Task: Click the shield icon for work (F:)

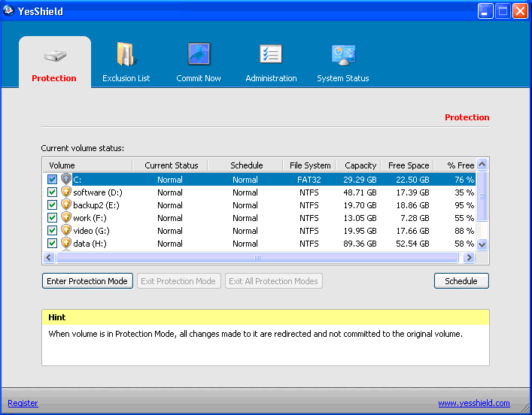Action: coord(65,217)
